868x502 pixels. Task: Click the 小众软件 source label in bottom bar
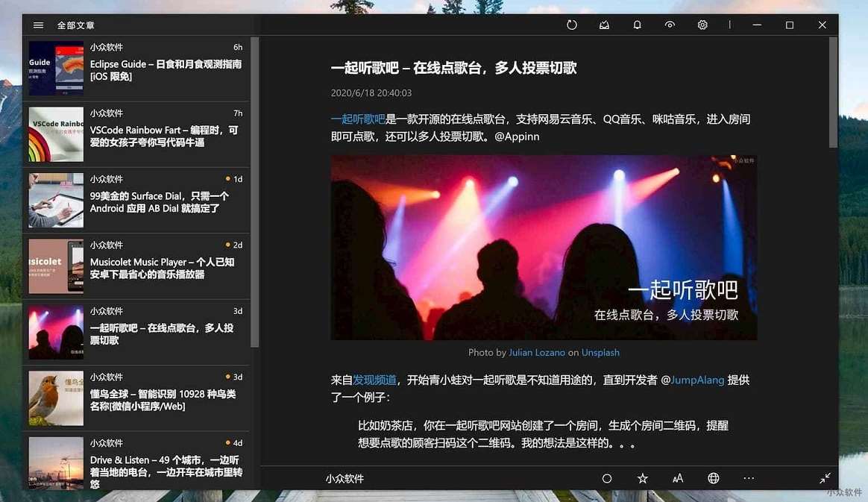coord(345,479)
